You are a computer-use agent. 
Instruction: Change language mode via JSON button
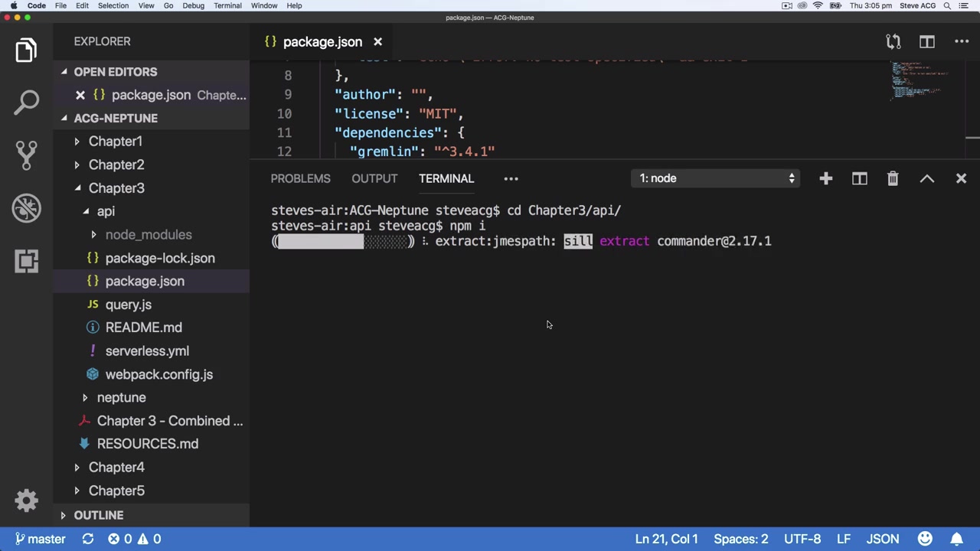point(882,539)
